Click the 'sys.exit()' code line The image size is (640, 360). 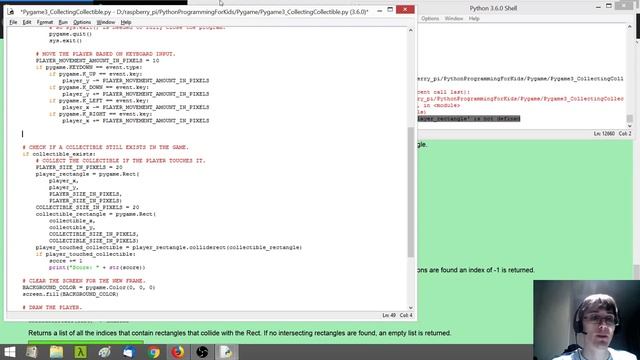[65, 40]
